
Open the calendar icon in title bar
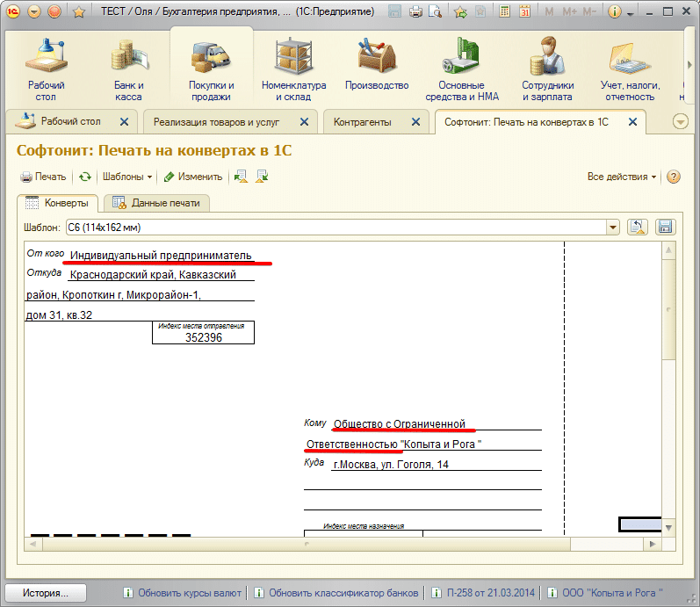click(525, 11)
